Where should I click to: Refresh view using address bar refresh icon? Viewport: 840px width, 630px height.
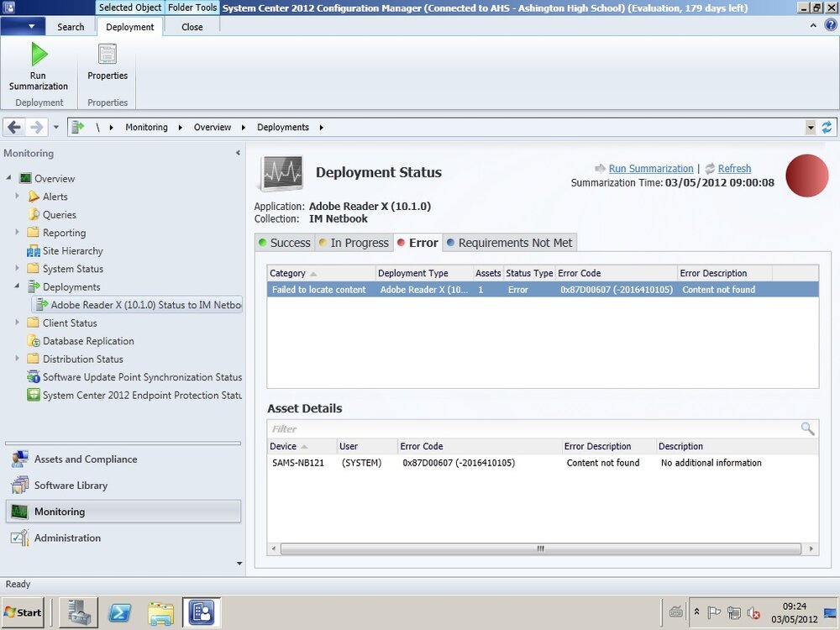coord(827,127)
